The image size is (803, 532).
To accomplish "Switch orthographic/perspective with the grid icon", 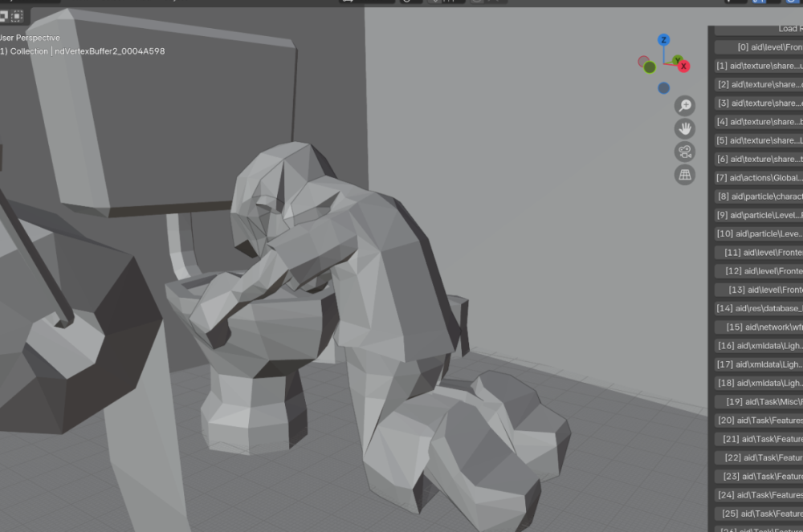I will coord(685,175).
